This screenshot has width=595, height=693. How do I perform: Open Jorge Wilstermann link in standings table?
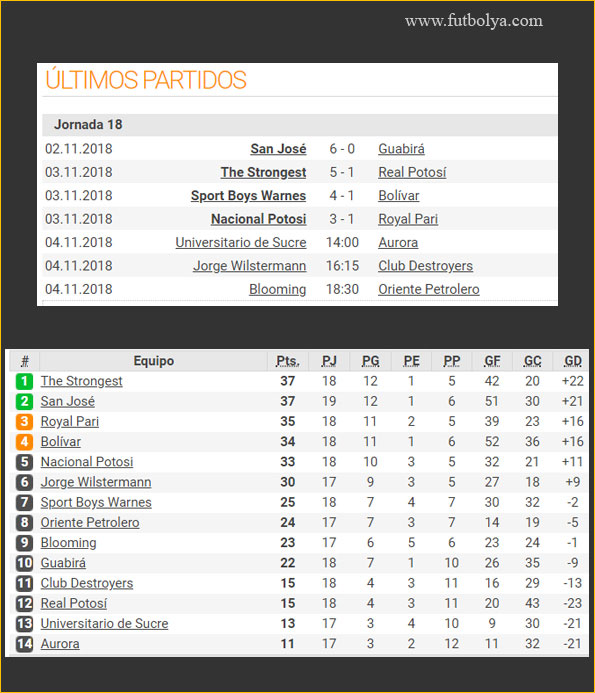(96, 482)
